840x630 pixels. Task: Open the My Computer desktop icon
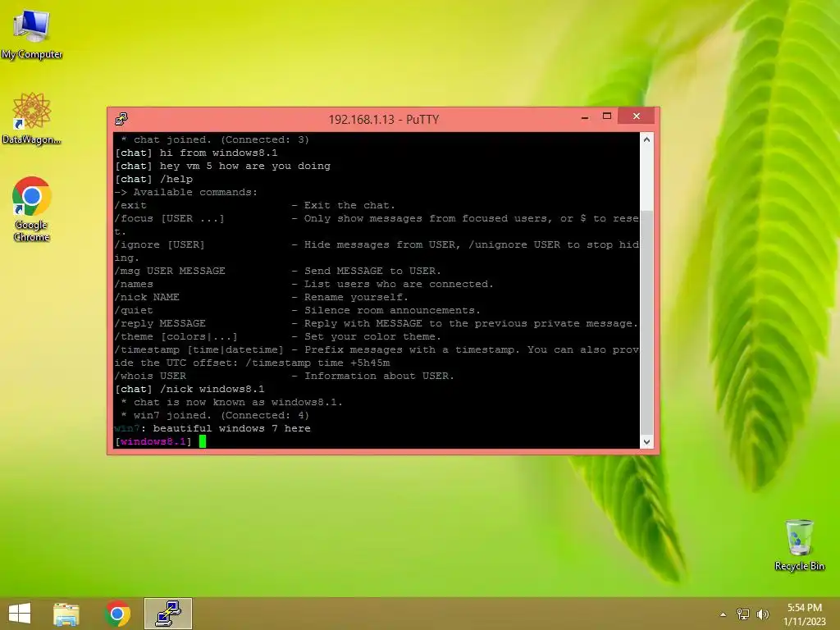tap(32, 34)
